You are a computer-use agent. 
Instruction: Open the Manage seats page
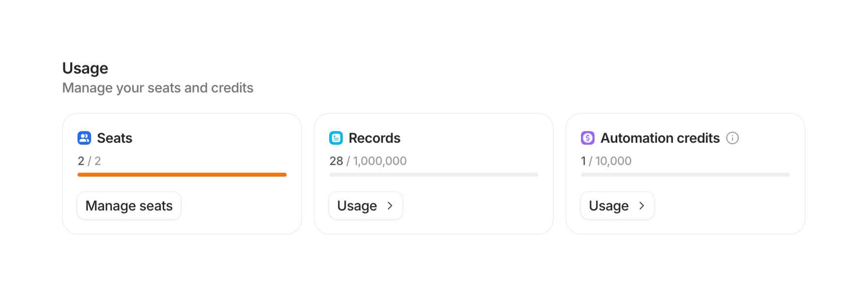[129, 206]
